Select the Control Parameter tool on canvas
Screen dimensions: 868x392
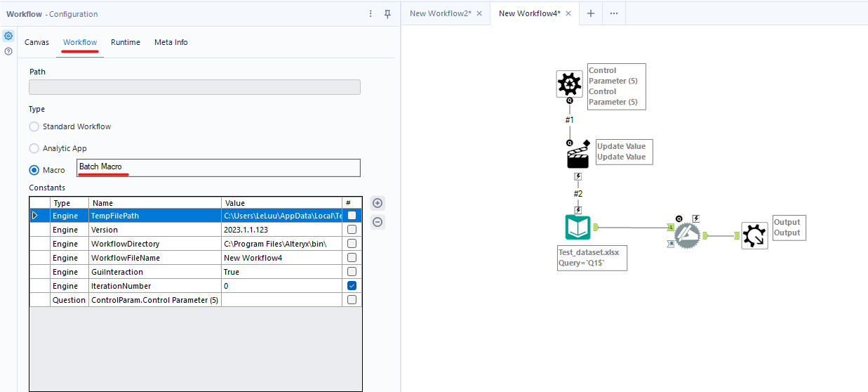570,84
